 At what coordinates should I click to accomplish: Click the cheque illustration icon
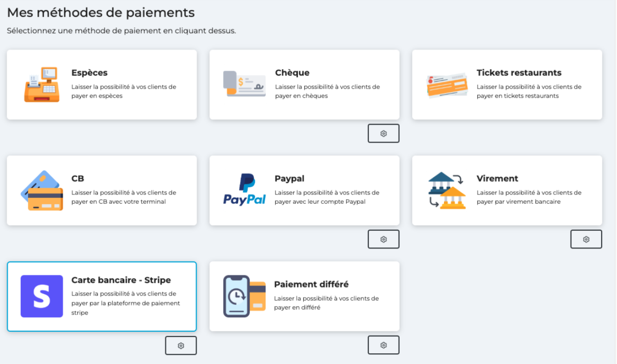tap(244, 84)
